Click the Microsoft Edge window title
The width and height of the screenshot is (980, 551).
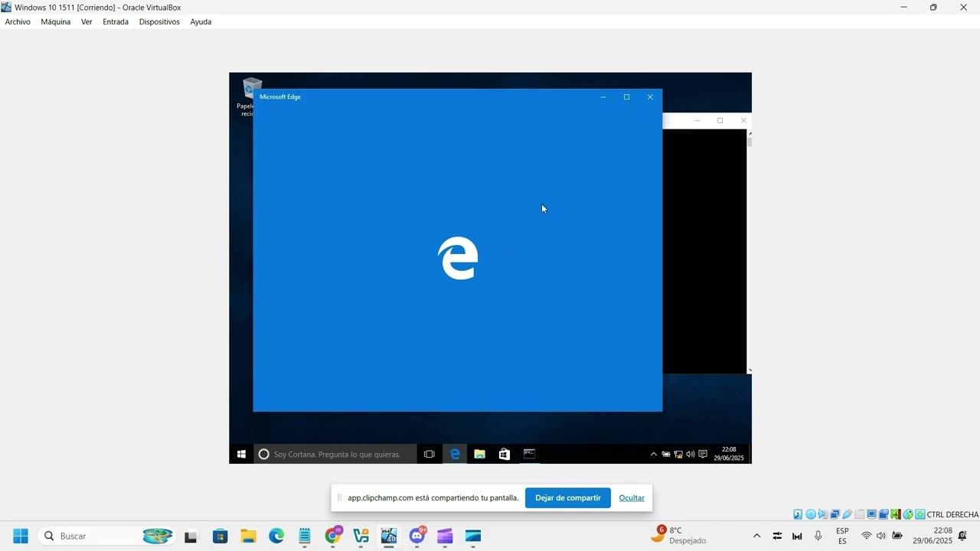point(280,97)
